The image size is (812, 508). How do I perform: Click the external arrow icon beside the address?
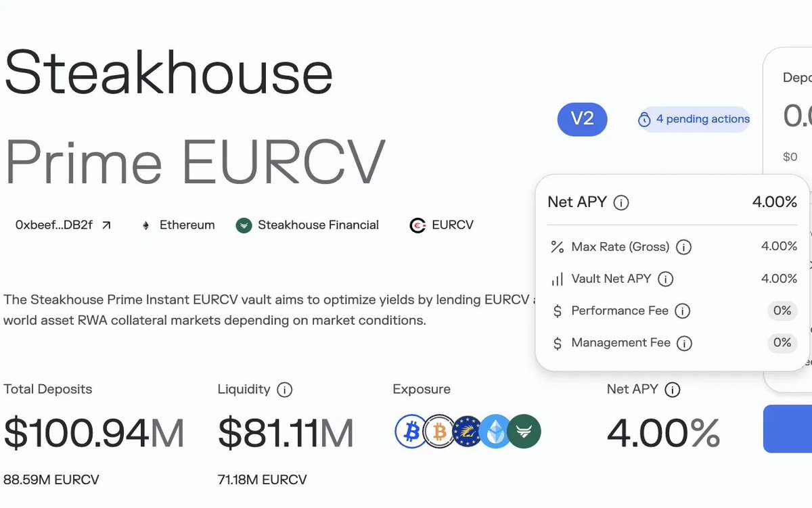point(106,225)
